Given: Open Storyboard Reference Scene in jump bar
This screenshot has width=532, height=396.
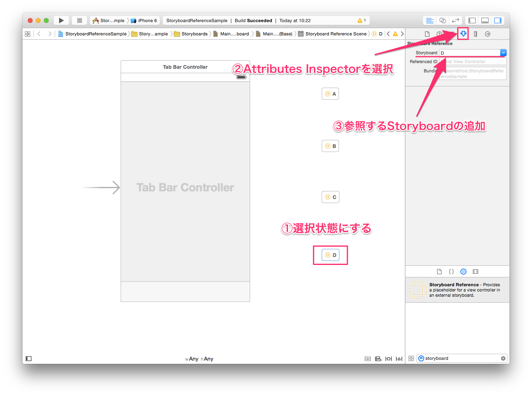Looking at the screenshot, I should [333, 34].
